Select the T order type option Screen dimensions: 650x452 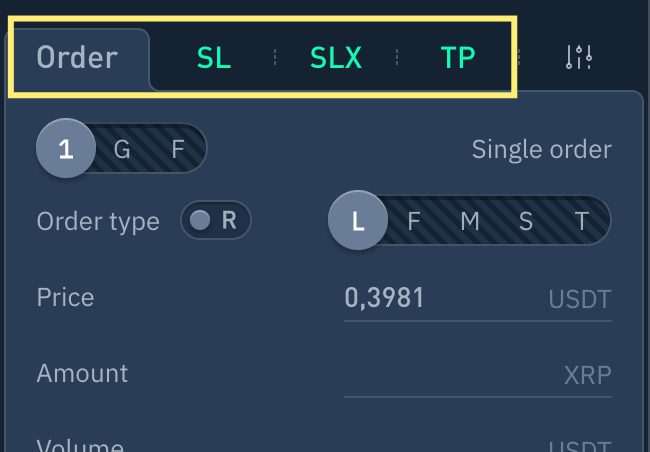coord(582,221)
